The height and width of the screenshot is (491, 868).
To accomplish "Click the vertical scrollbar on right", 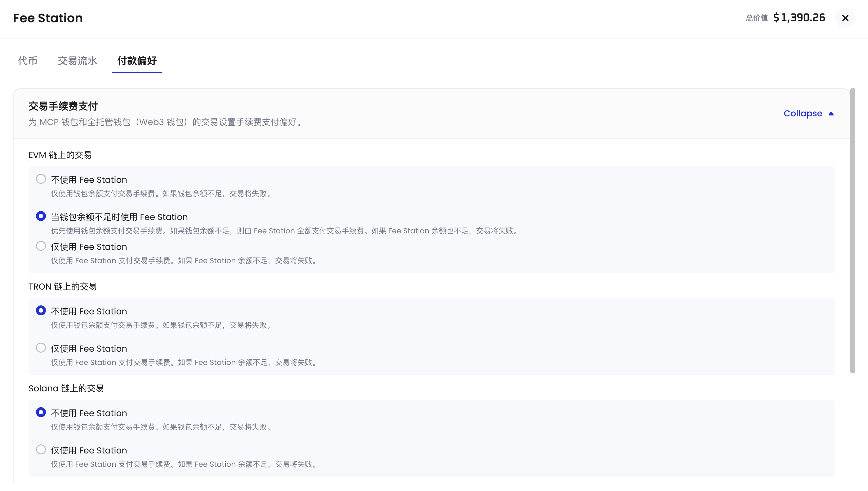I will [x=852, y=231].
